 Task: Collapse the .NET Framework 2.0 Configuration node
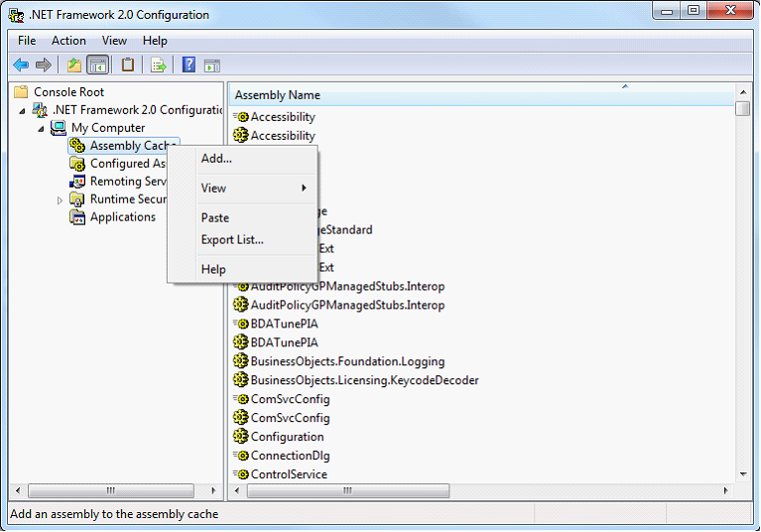coord(22,110)
